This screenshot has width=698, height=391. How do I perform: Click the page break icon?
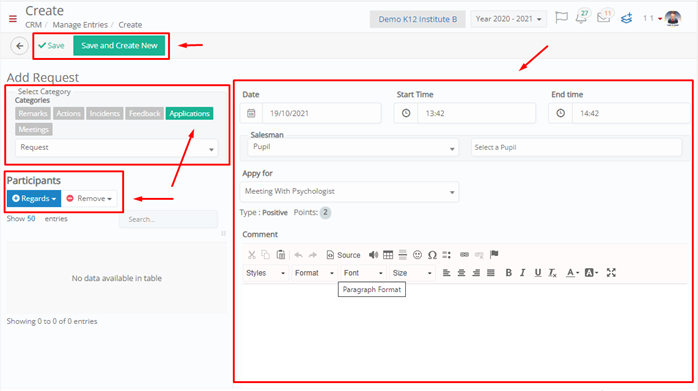point(446,255)
